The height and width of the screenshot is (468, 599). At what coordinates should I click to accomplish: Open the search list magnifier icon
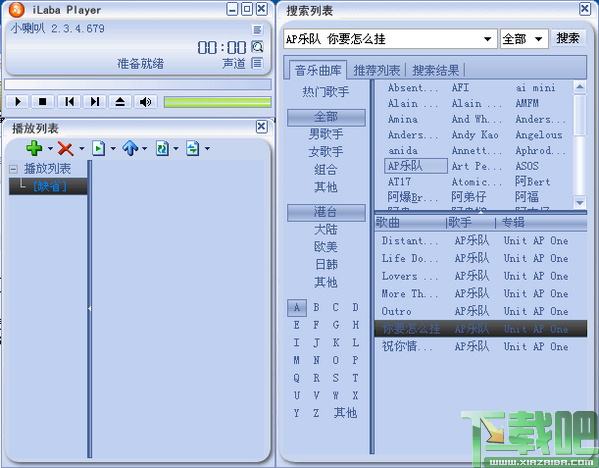[x=257, y=47]
